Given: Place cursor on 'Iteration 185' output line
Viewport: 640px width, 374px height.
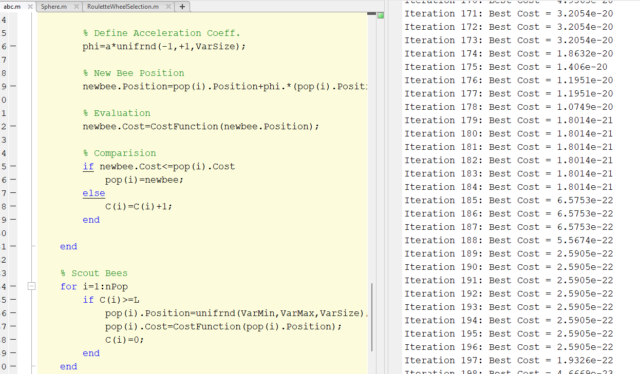Looking at the screenshot, I should click(x=509, y=200).
